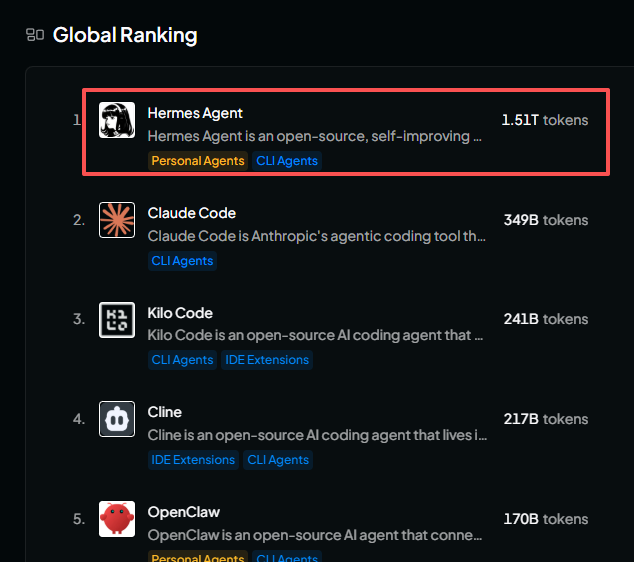This screenshot has height=562, width=634.
Task: Click the 349B tokens value
Action: click(x=546, y=220)
